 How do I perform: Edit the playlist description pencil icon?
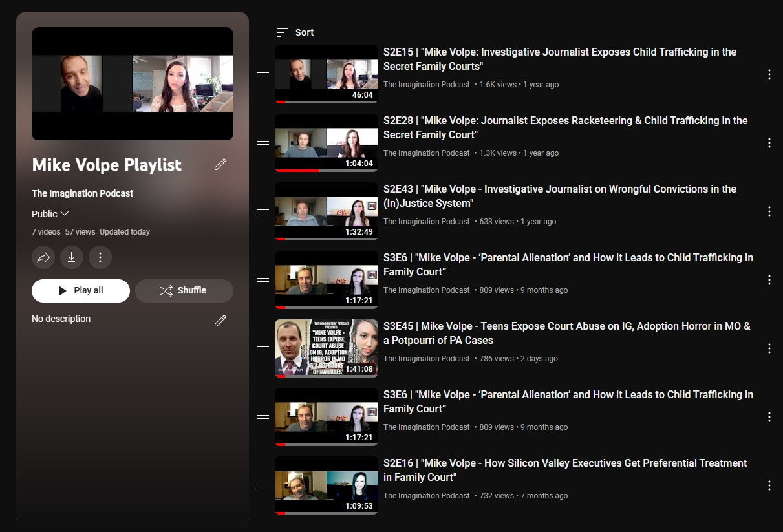pyautogui.click(x=220, y=321)
